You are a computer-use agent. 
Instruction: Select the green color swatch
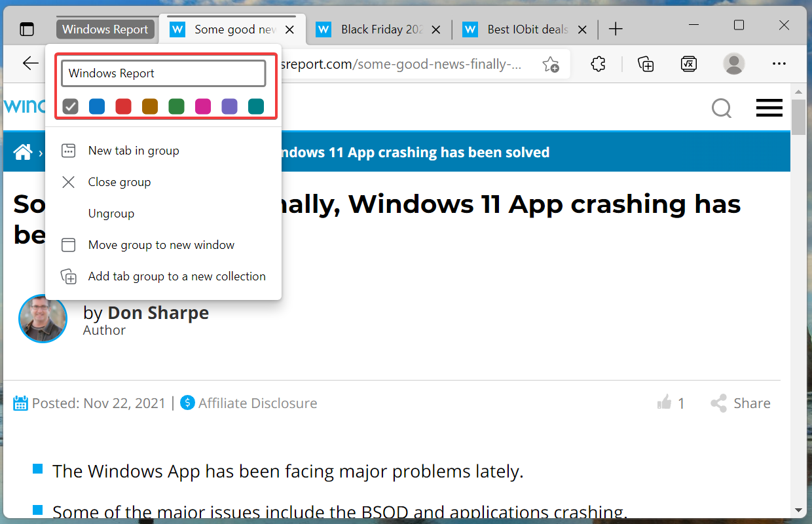tap(176, 106)
